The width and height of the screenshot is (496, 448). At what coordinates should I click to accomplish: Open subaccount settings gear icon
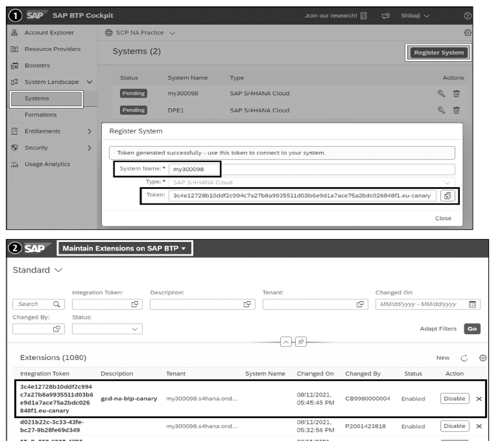pyautogui.click(x=468, y=32)
